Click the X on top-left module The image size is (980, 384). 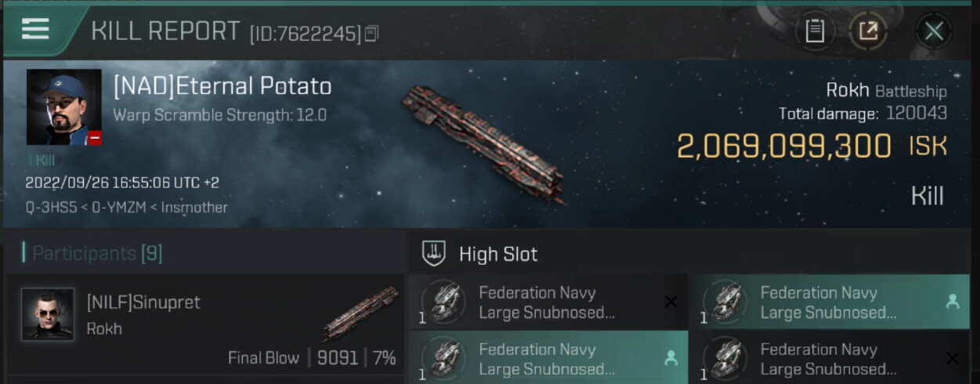point(671,302)
